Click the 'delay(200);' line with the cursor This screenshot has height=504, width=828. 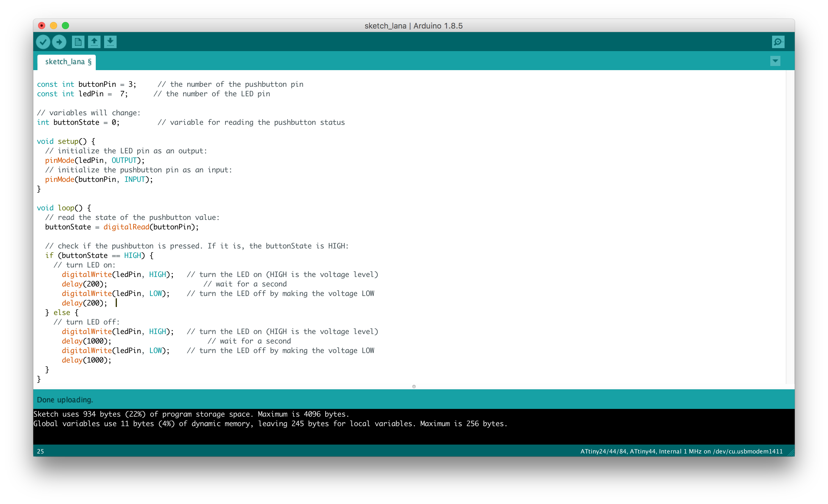(x=84, y=303)
